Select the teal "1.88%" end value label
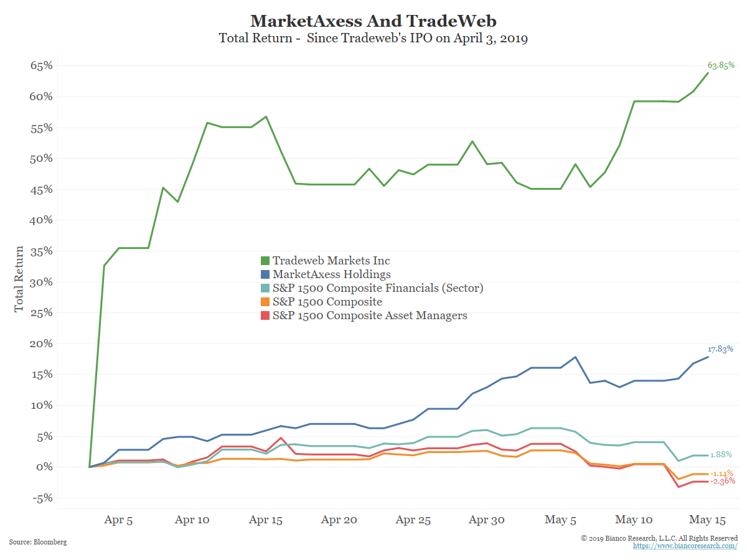This screenshot has width=747, height=560. tap(721, 454)
